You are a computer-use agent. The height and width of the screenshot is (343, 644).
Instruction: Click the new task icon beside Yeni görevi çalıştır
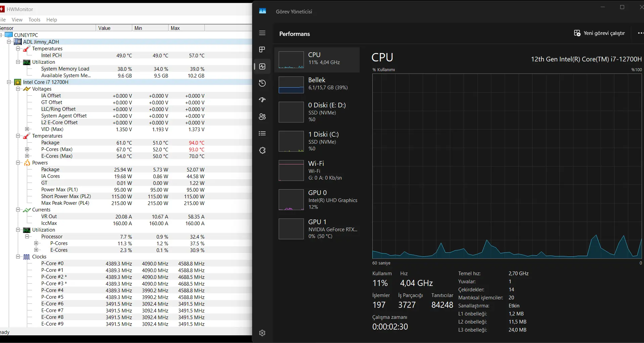point(577,33)
